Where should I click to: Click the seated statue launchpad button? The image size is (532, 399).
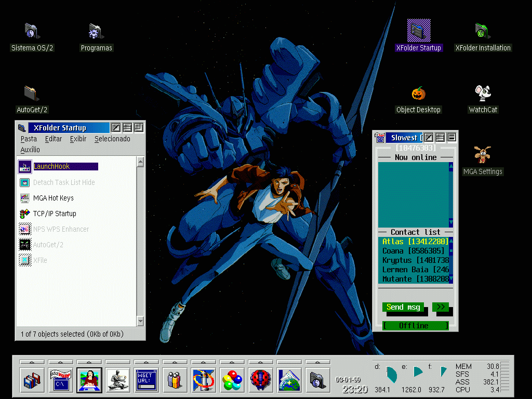tap(117, 380)
